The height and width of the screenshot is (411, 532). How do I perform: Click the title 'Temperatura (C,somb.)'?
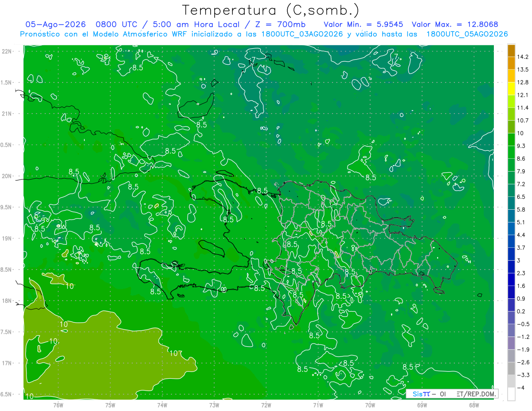tap(270, 10)
